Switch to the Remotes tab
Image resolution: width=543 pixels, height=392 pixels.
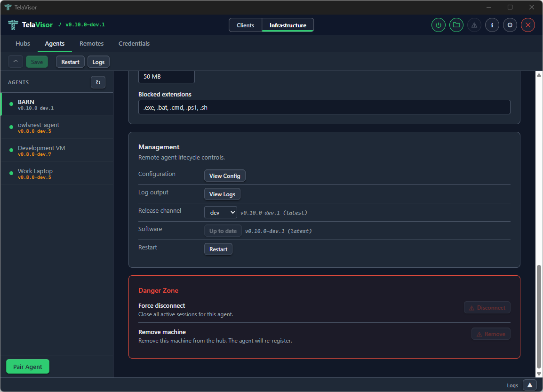(x=91, y=43)
